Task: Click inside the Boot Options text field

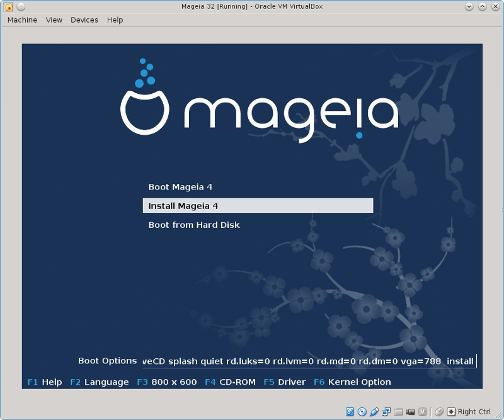Action: [309, 361]
